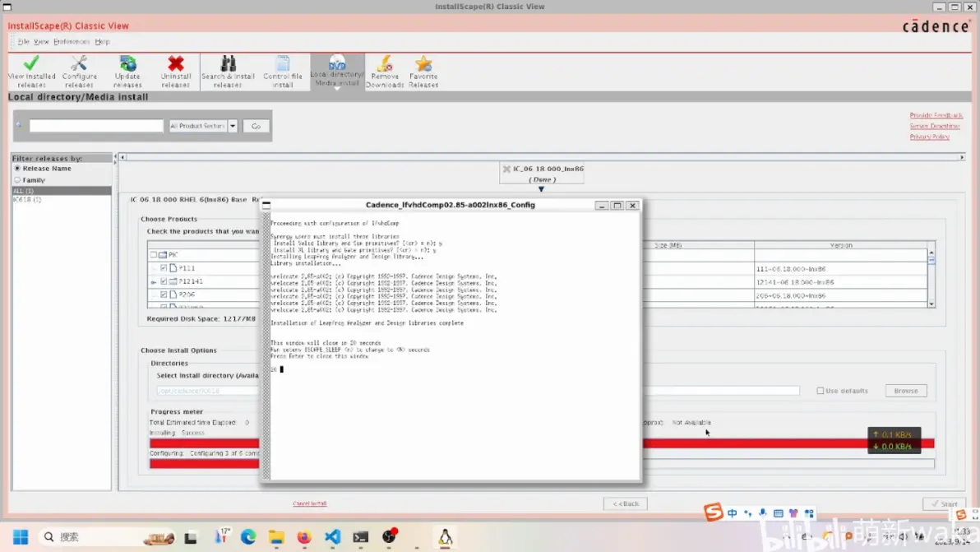Toggle the P111 product checkbox
980x552 pixels.
point(164,267)
